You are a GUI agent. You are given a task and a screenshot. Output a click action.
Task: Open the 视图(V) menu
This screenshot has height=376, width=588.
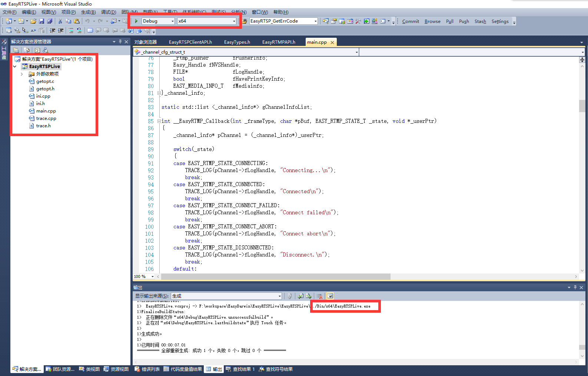(49, 12)
